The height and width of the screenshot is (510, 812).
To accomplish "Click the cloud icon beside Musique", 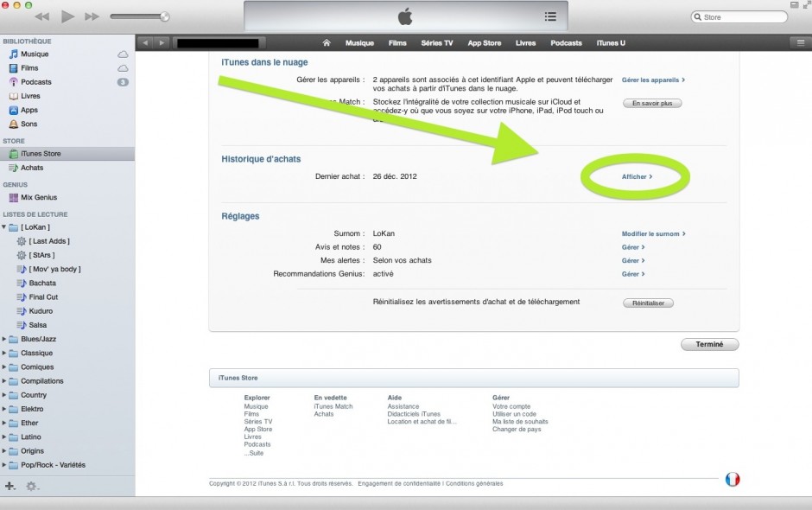I will click(123, 54).
